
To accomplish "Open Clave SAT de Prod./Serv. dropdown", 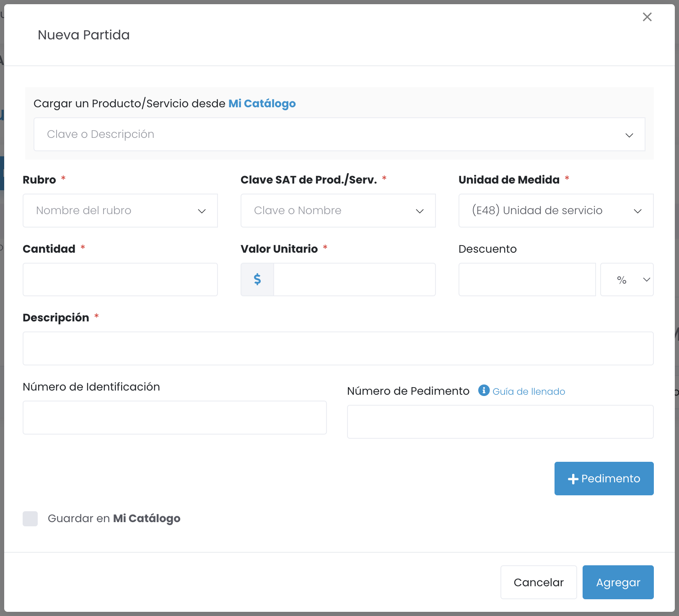I will pos(338,211).
